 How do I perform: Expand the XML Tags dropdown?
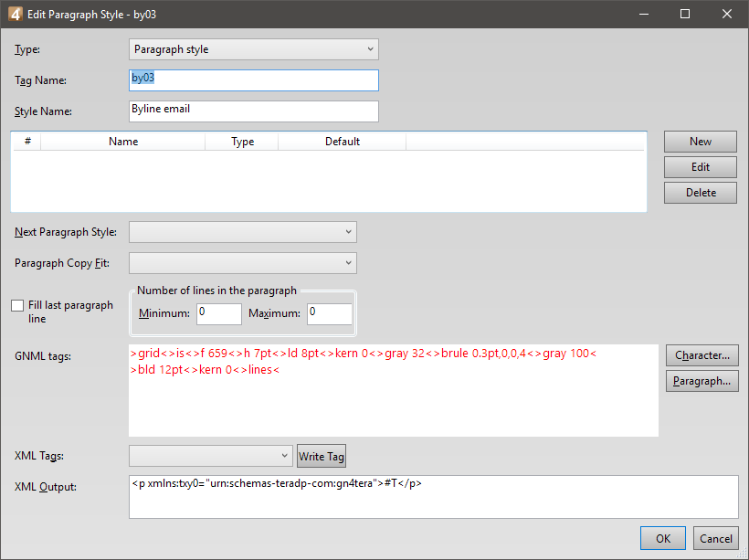click(211, 456)
